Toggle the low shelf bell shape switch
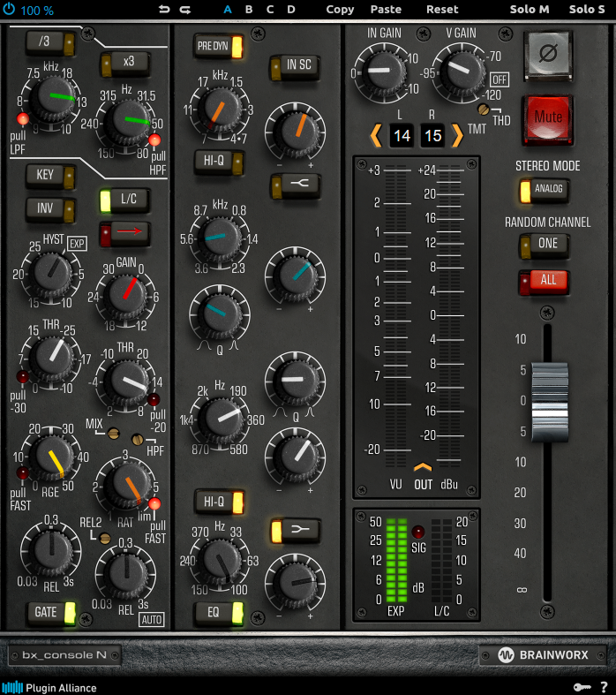This screenshot has width=616, height=695. click(x=296, y=530)
